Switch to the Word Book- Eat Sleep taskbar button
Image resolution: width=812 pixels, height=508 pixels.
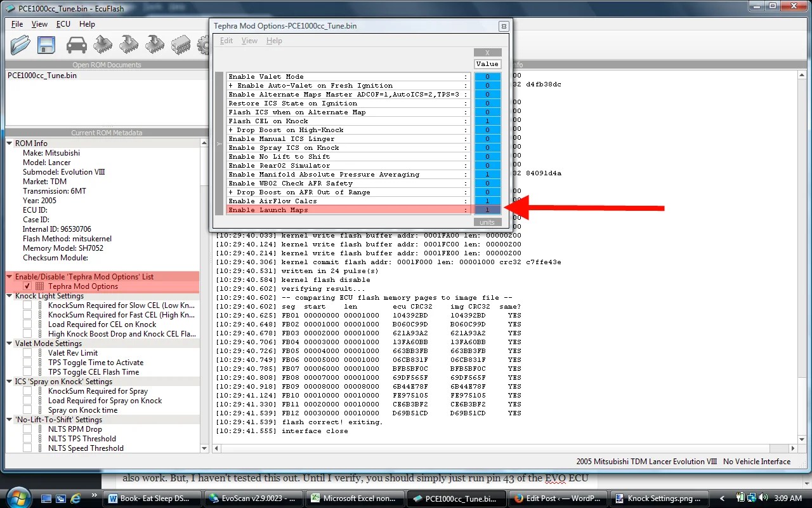tap(154, 498)
